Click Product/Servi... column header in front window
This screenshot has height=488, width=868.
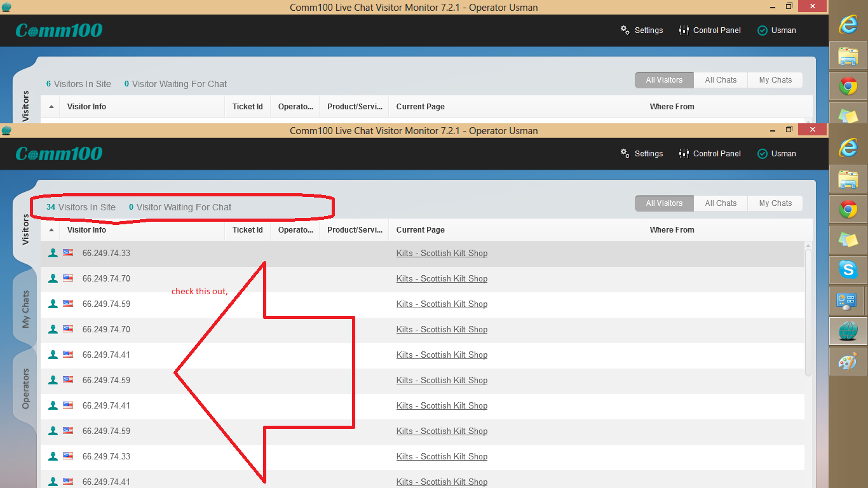point(355,230)
